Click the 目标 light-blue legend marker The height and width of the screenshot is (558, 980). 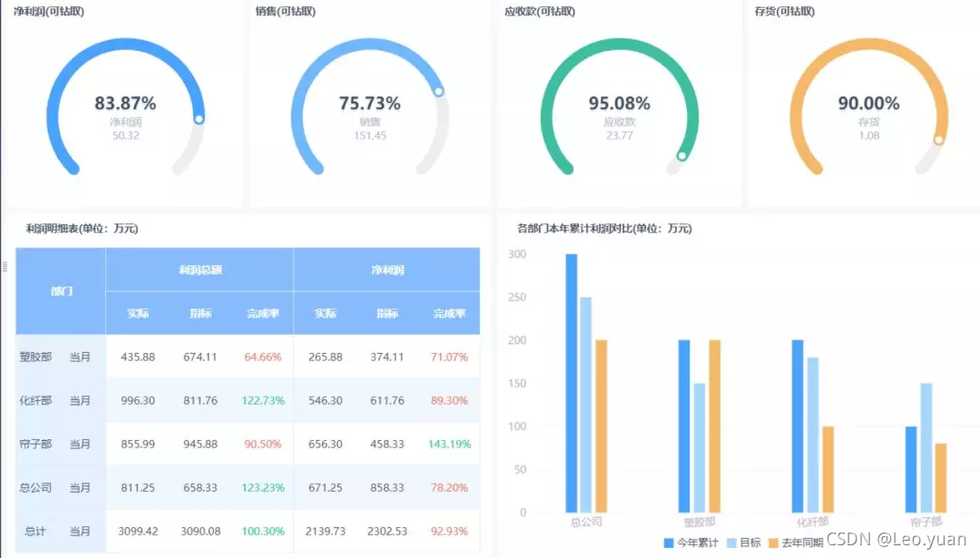coord(730,542)
